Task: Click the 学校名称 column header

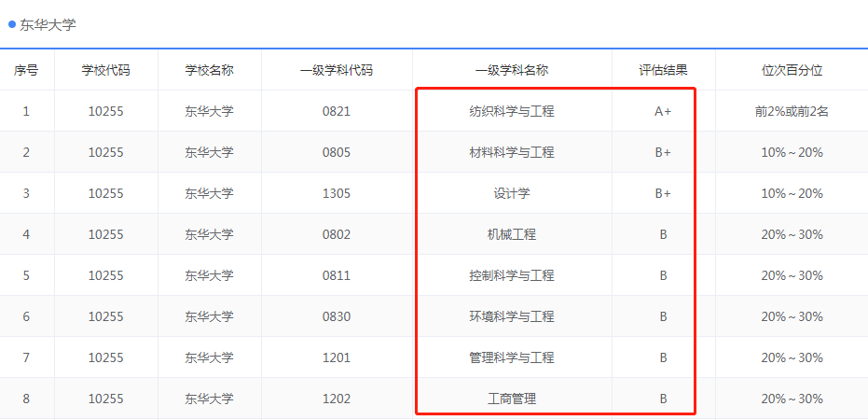Action: coord(209,70)
